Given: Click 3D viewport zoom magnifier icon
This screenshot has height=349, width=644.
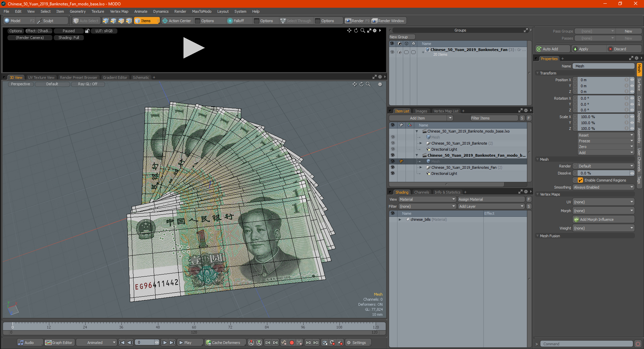Looking at the screenshot, I should pyautogui.click(x=368, y=84).
